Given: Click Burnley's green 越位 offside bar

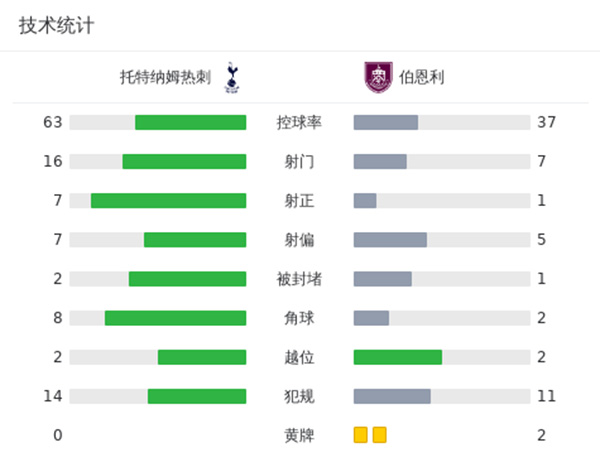Looking at the screenshot, I should pyautogui.click(x=398, y=357).
